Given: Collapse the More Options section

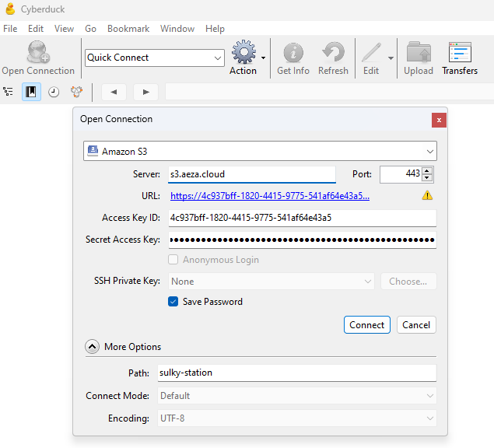Looking at the screenshot, I should [93, 347].
